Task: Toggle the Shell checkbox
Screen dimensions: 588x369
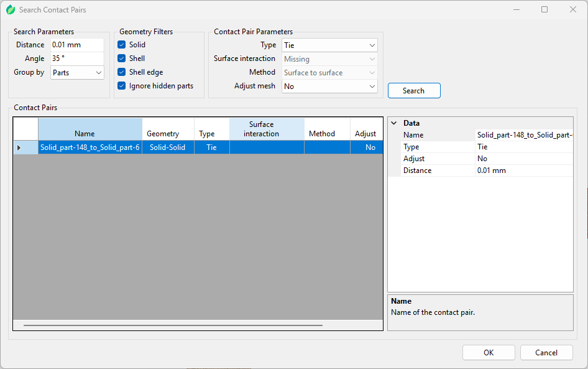Action: 122,58
